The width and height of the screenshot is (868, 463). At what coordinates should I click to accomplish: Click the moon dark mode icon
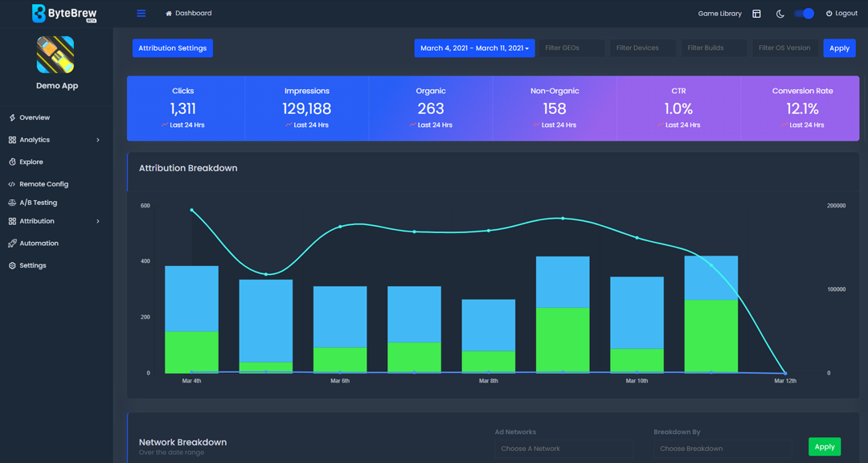[780, 14]
